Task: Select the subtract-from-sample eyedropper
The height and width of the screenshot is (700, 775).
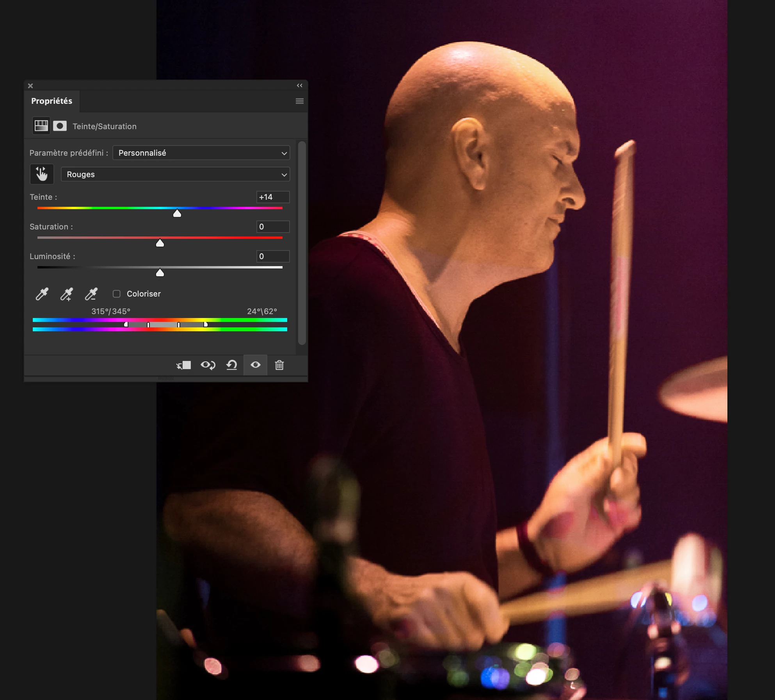Action: click(x=91, y=294)
